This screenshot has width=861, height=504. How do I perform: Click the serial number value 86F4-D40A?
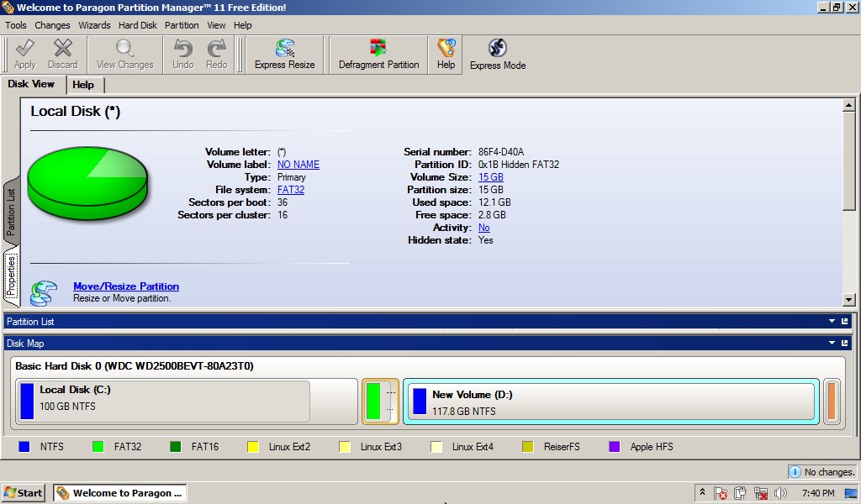click(501, 152)
